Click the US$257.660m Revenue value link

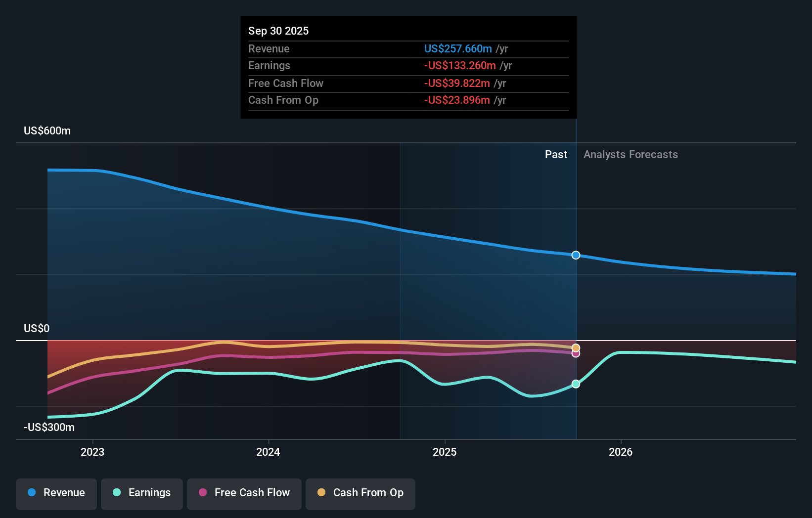[x=458, y=49]
